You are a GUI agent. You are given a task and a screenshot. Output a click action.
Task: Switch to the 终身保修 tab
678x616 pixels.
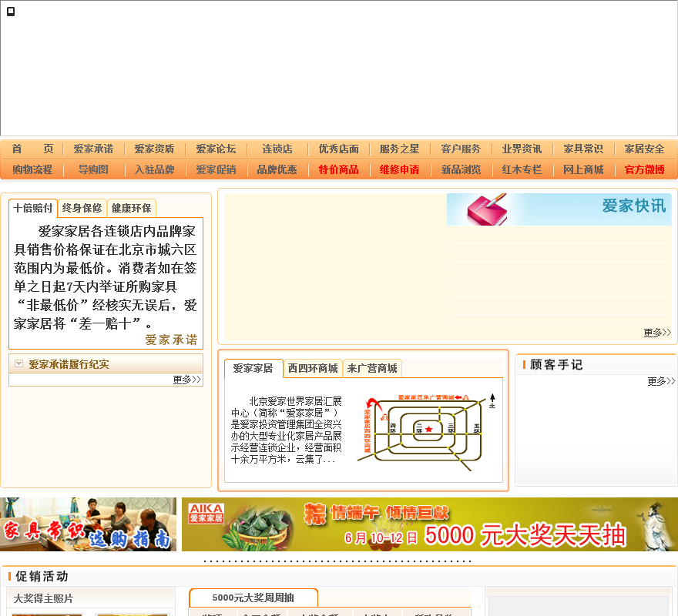coord(82,209)
